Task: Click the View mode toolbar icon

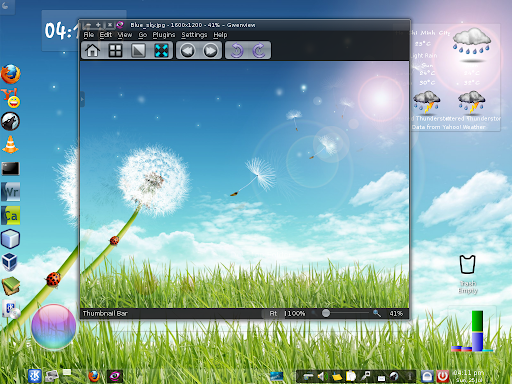Action: [138, 51]
